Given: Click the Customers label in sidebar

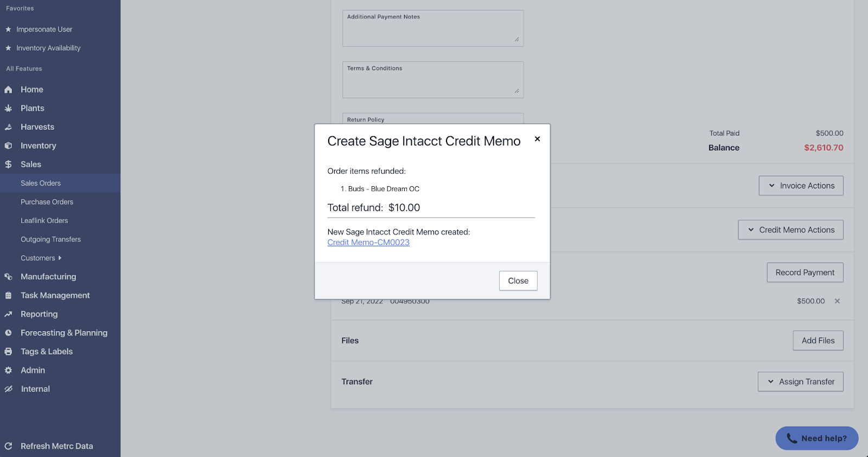Looking at the screenshot, I should click(38, 258).
